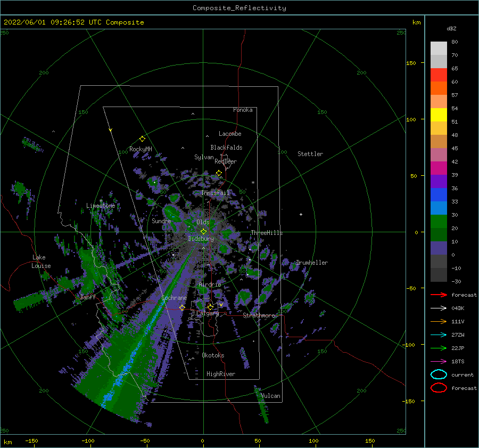The image size is (479, 448).
Task: Select the blue 33-36 dBZ color swatch
Action: pyautogui.click(x=439, y=195)
